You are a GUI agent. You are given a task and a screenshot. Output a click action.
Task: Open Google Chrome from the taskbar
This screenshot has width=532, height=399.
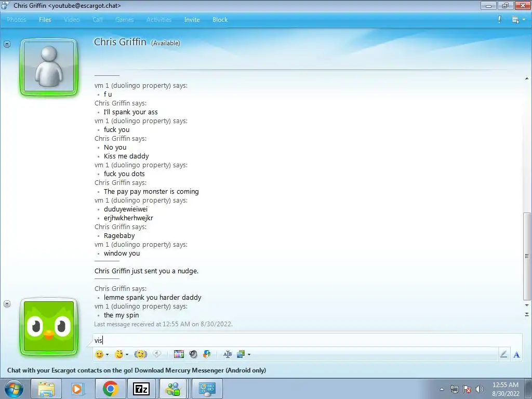coord(110,389)
